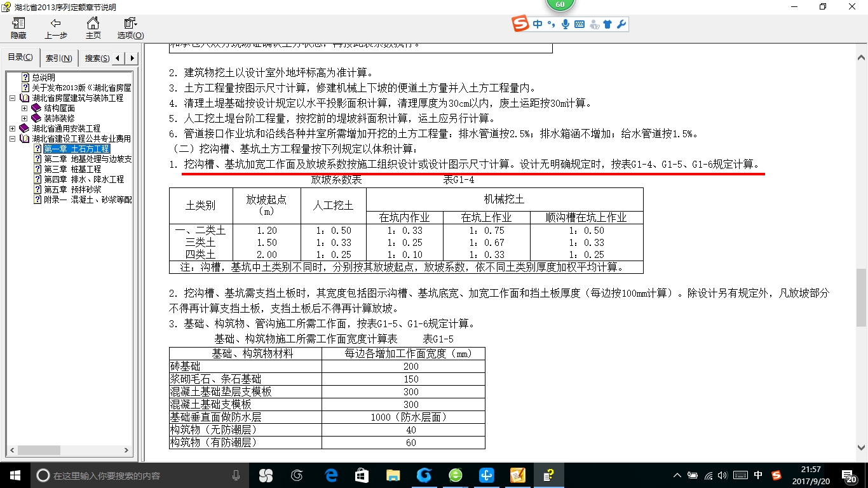The image size is (868, 488).
Task: Open Microsoft Store from the taskbar
Action: click(x=362, y=475)
